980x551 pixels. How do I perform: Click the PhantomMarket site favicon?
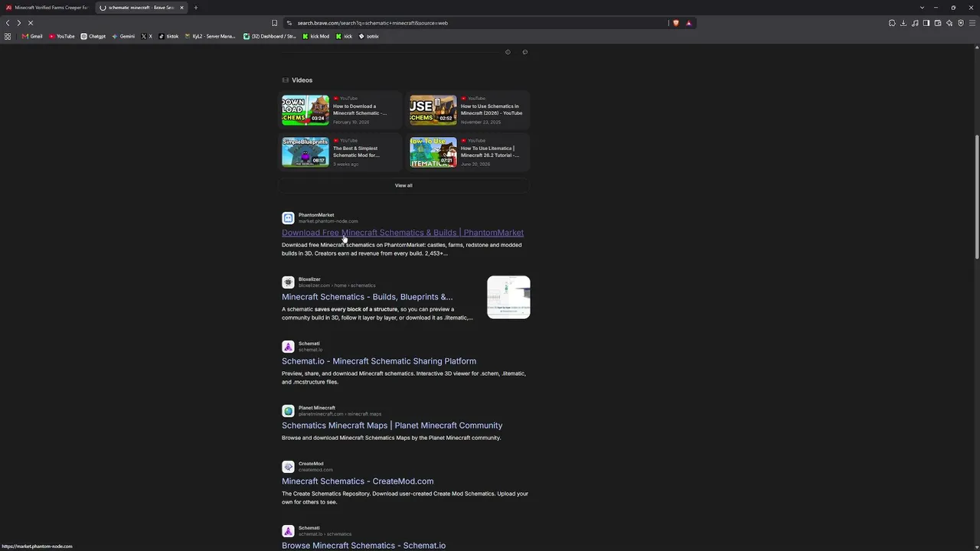click(288, 218)
